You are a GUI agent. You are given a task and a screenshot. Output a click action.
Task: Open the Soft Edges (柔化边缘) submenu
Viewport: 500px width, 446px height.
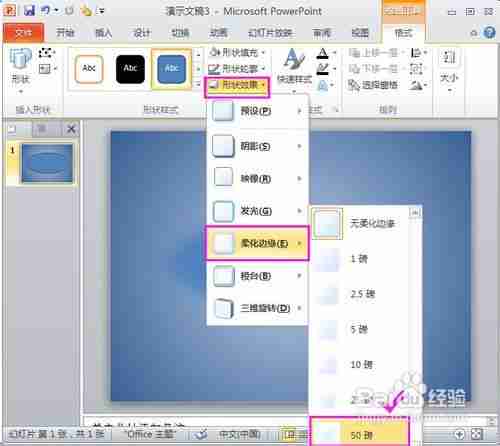pyautogui.click(x=257, y=243)
